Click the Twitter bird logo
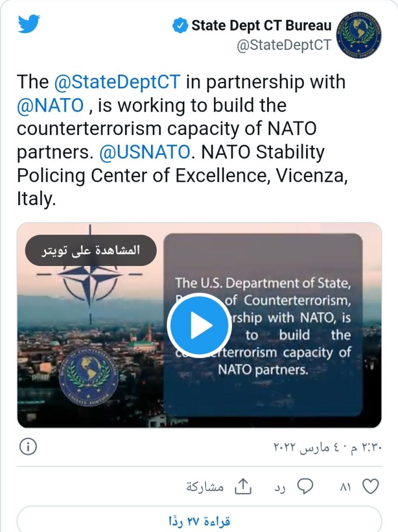The height and width of the screenshot is (532, 398). coord(29,24)
